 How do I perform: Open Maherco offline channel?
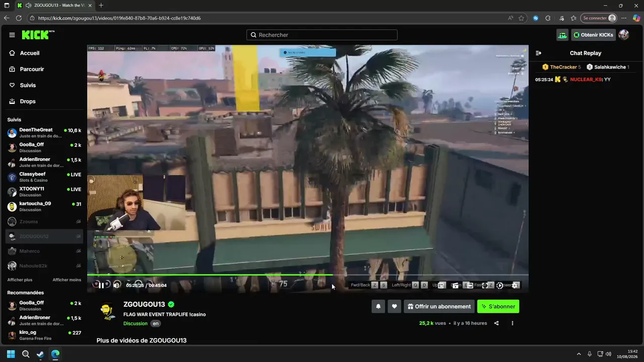click(44, 251)
